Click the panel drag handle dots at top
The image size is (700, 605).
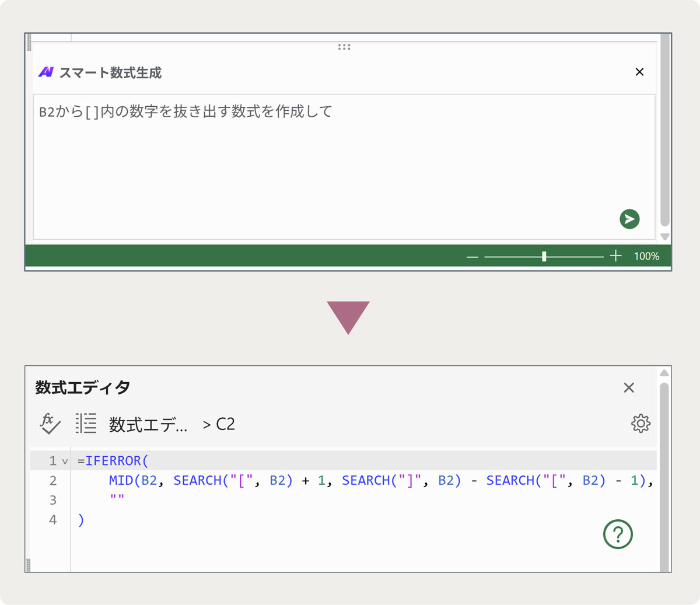(x=344, y=47)
